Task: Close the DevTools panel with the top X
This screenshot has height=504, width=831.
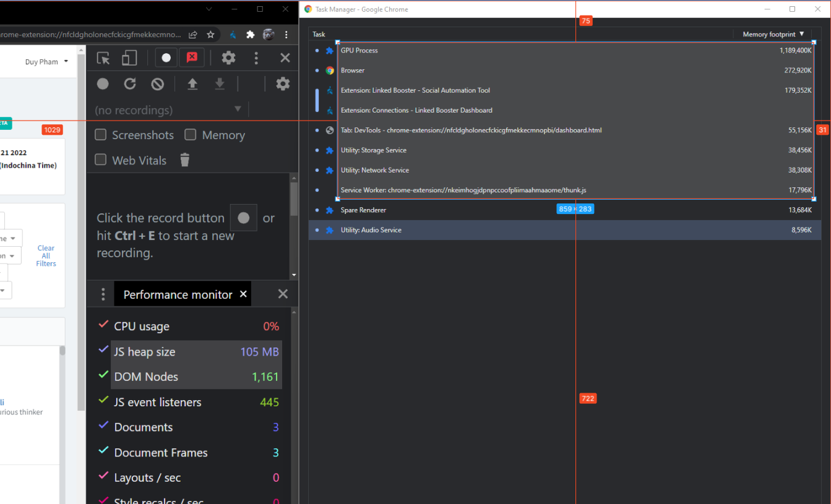Action: (285, 58)
